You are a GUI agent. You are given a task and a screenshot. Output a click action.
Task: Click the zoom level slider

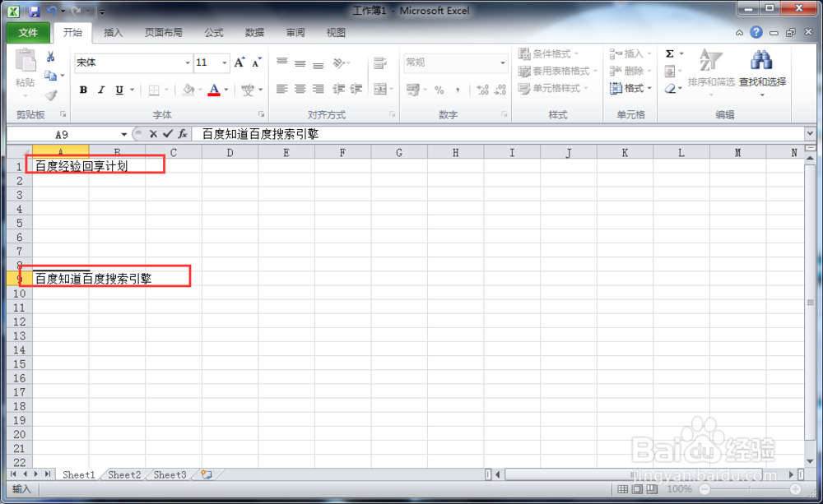coord(750,489)
